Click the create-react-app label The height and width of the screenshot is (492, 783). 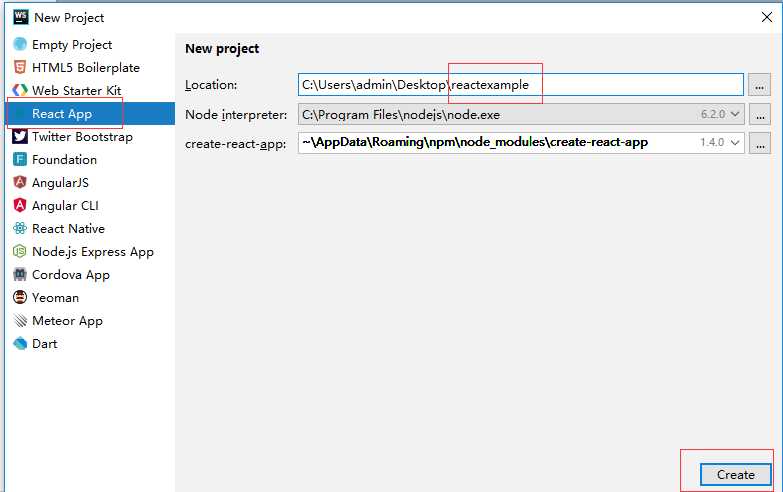coord(235,144)
